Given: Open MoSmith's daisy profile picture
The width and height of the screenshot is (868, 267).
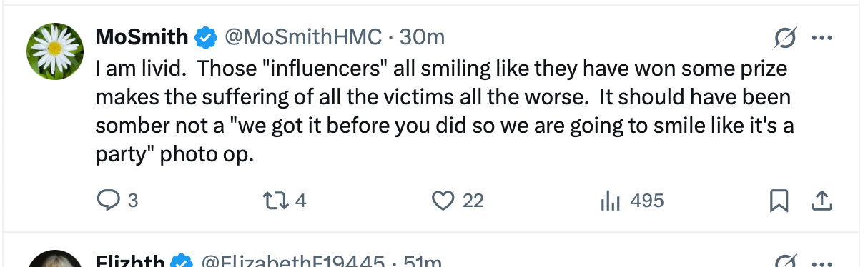Looking at the screenshot, I should click(x=55, y=51).
